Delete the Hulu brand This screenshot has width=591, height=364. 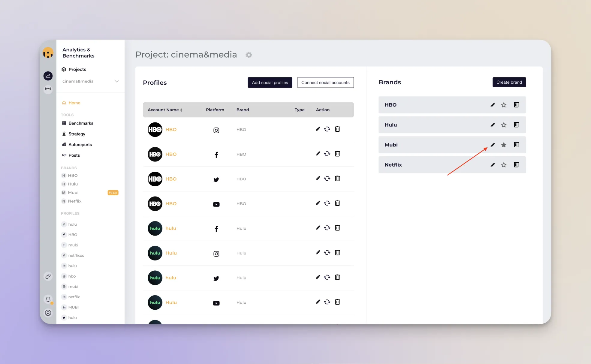tap(516, 125)
